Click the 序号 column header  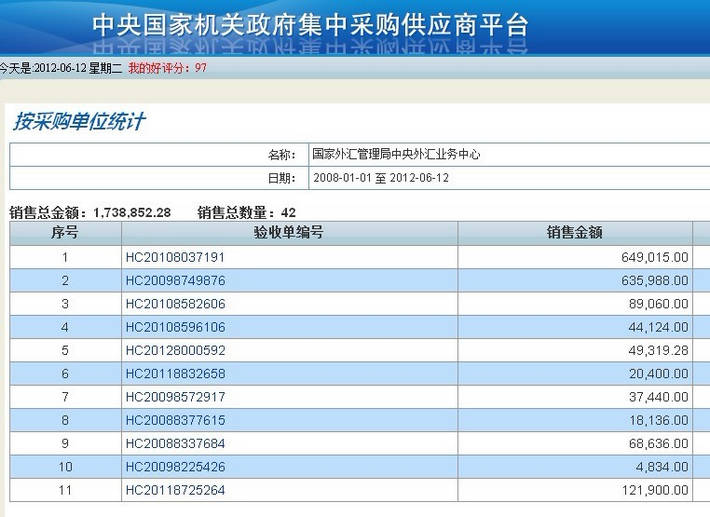[65, 232]
